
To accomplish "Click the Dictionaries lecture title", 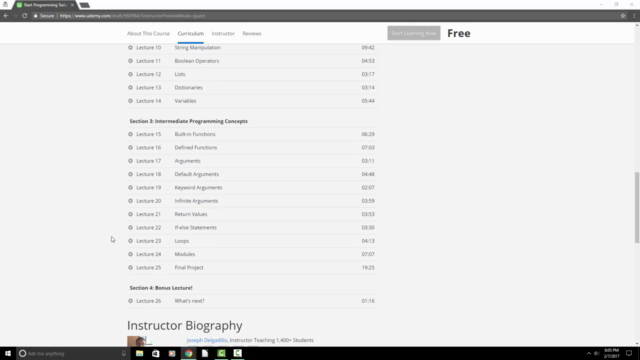I will [189, 87].
